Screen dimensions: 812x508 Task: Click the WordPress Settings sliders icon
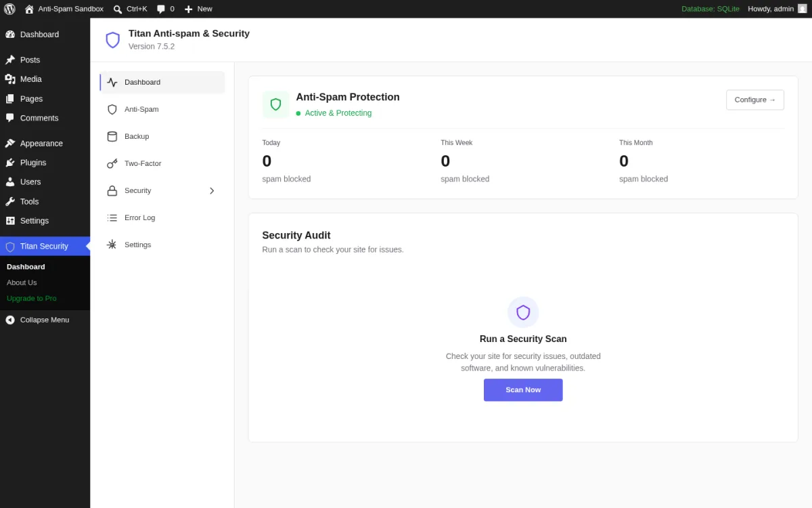10,221
